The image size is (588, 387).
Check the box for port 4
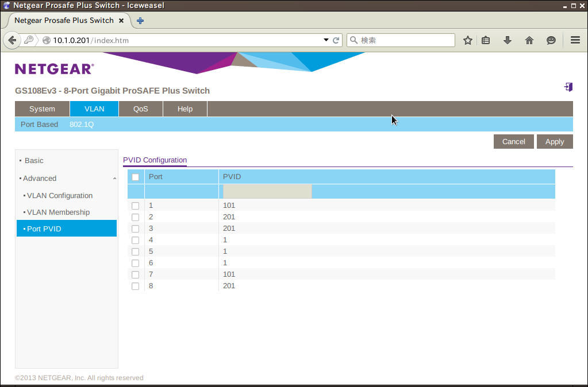(136, 240)
